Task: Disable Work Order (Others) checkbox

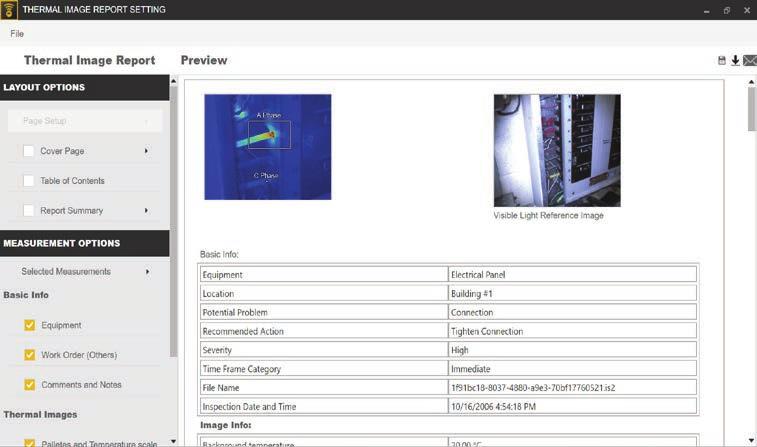Action: (x=29, y=355)
